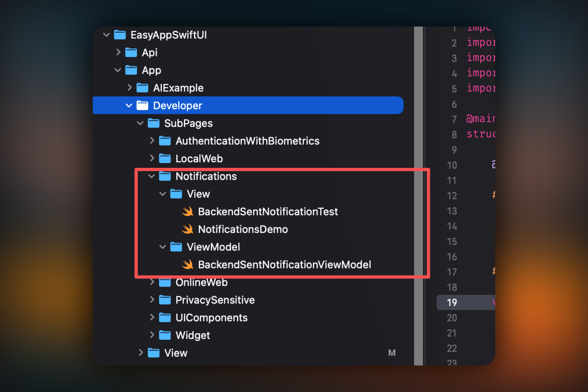Click line number 19 in gutter
This screenshot has height=392, width=588.
pos(452,302)
